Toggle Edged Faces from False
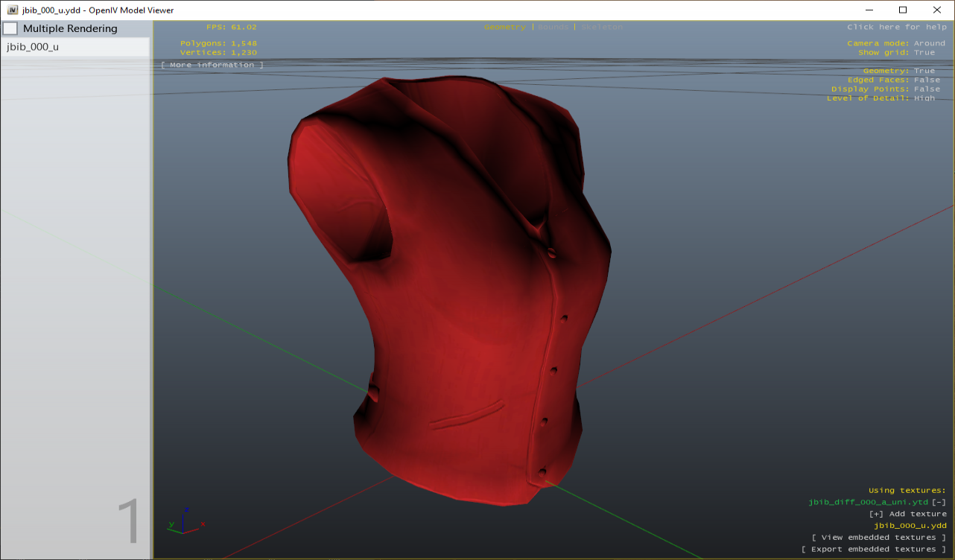Viewport: 955px width, 560px height. tap(927, 80)
